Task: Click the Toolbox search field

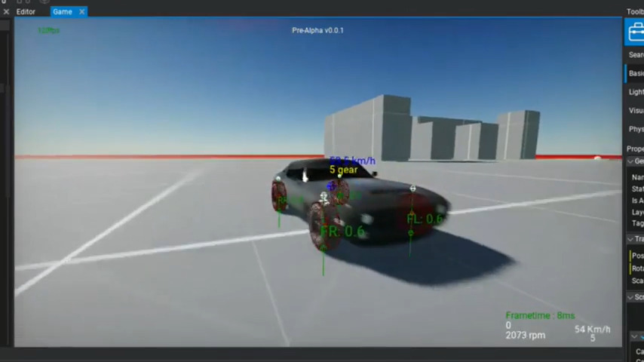Action: (x=636, y=54)
